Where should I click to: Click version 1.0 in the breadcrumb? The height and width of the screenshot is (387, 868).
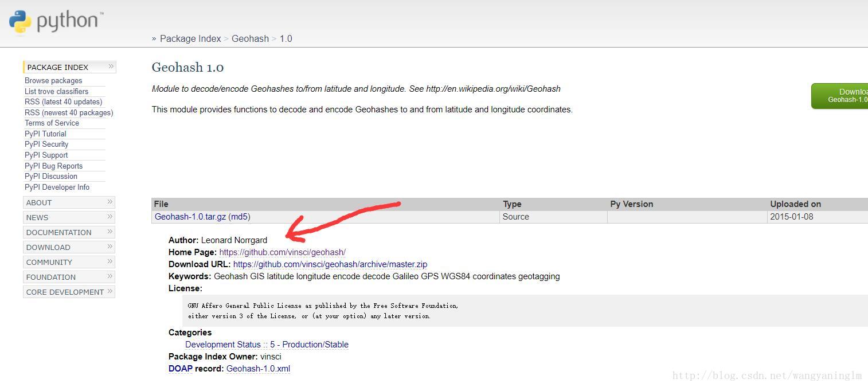[x=286, y=38]
